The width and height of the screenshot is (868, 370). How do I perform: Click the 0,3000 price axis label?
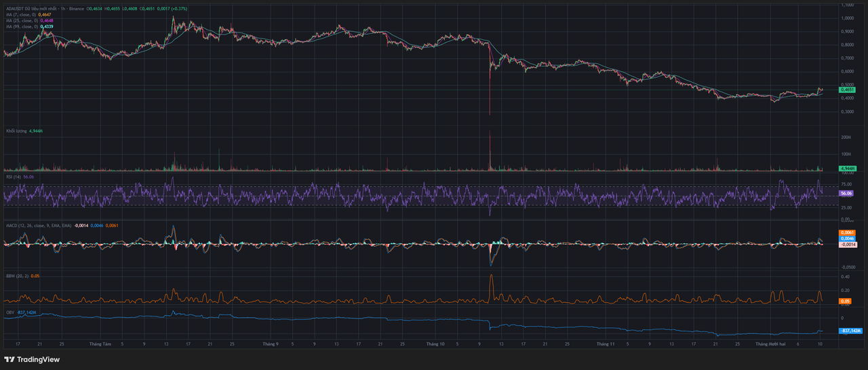point(848,111)
